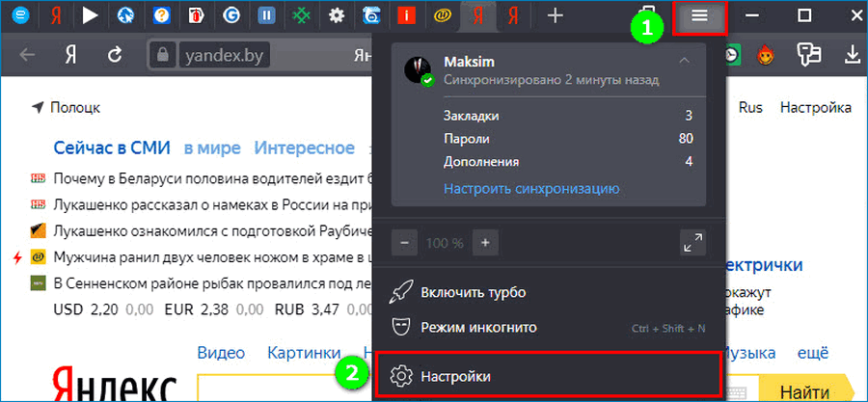Click the minus zoom out button
868x402 pixels.
tap(405, 242)
